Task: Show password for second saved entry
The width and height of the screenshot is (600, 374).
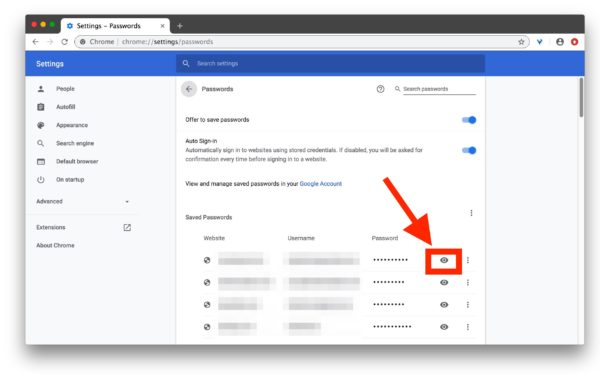Action: (444, 283)
